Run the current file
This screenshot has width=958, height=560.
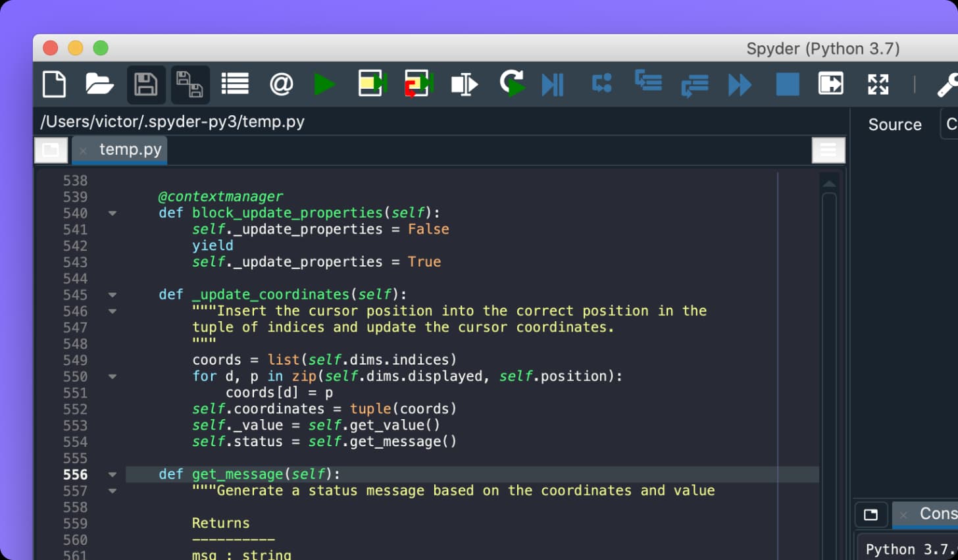[x=325, y=84]
